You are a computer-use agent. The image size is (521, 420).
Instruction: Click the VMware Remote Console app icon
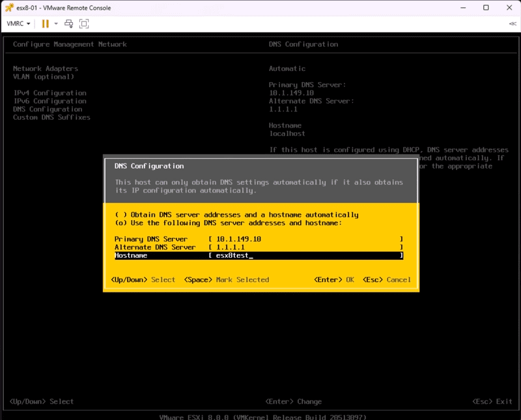(9, 8)
